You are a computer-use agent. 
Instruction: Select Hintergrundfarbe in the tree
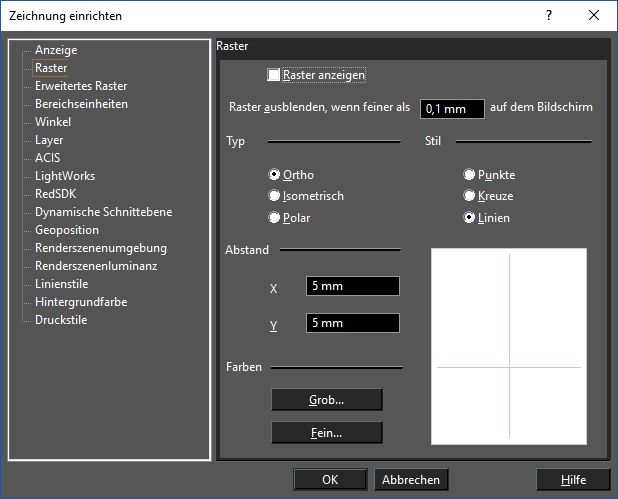81,302
